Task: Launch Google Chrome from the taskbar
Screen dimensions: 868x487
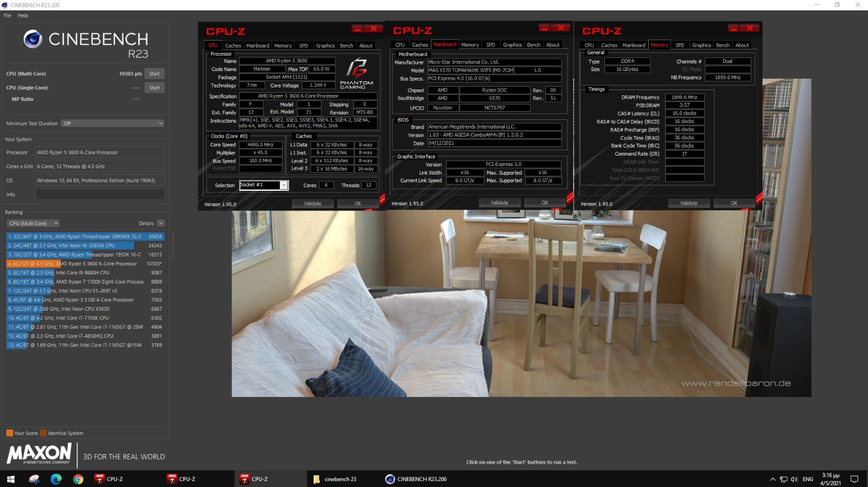Action: (78, 479)
